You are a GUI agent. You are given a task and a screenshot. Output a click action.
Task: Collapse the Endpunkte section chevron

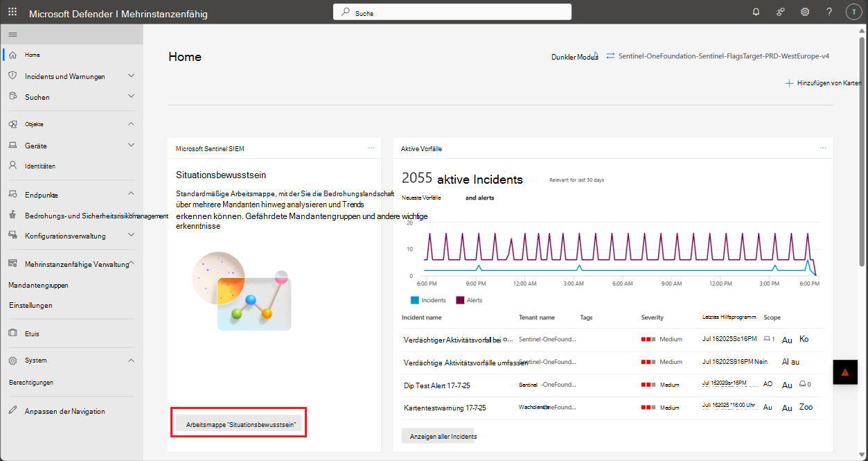pyautogui.click(x=131, y=194)
